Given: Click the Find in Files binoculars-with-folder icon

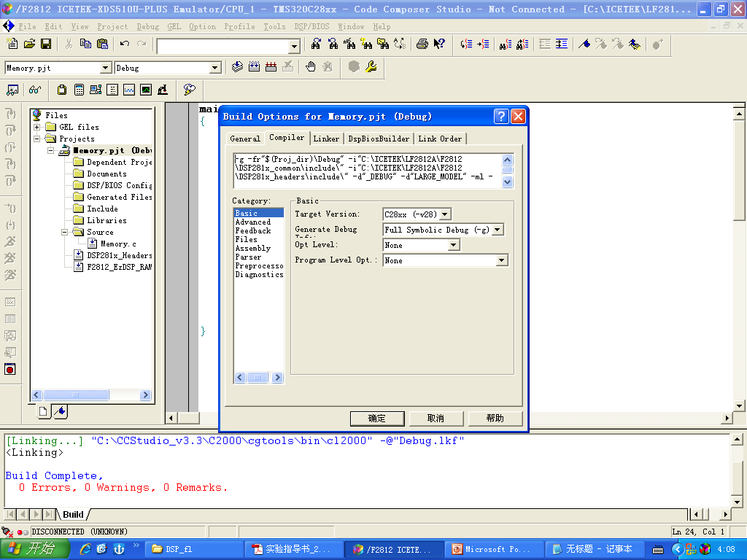Looking at the screenshot, I should point(383,44).
